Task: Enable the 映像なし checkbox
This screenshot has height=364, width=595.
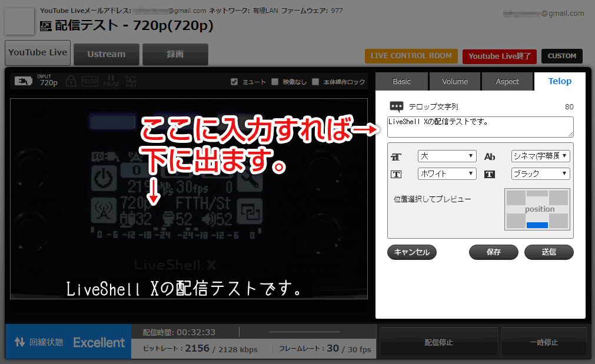Action: 275,82
